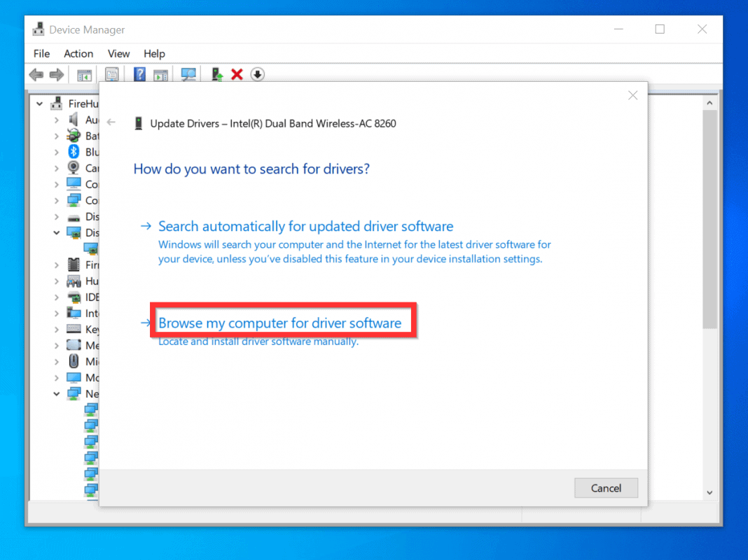
Task: Select the display adapter child device icon
Action: coord(90,248)
